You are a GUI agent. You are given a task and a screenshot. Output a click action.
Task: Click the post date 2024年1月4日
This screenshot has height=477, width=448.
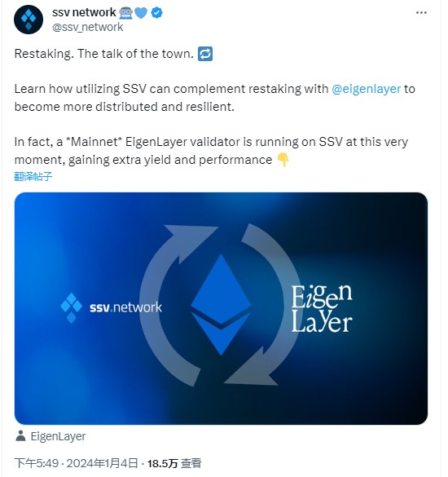pyautogui.click(x=103, y=463)
